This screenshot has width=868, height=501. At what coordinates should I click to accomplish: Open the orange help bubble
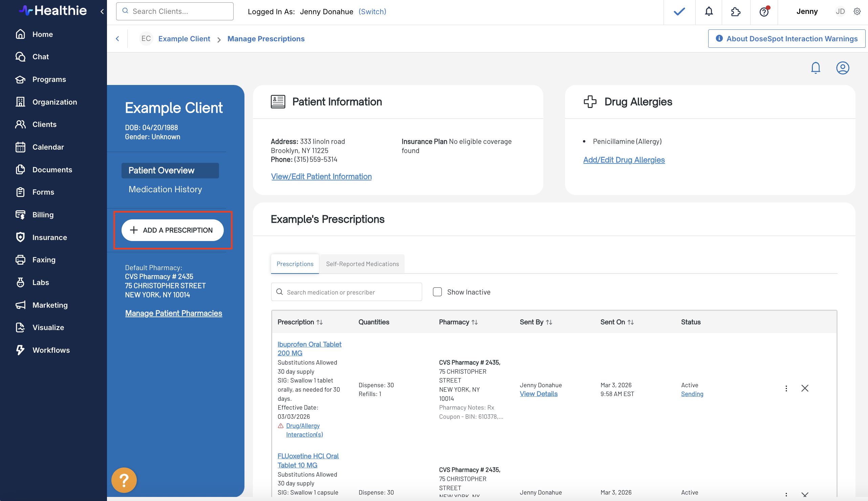click(124, 480)
